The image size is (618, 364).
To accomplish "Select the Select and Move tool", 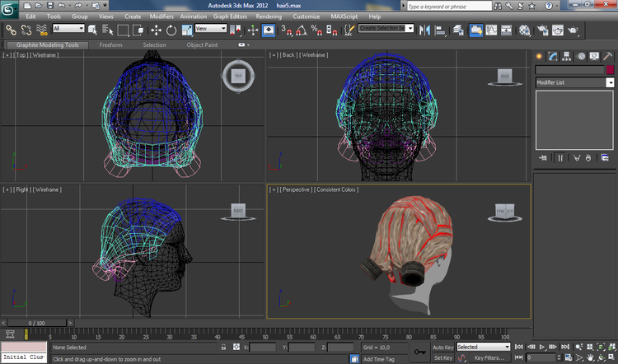I will (x=156, y=30).
